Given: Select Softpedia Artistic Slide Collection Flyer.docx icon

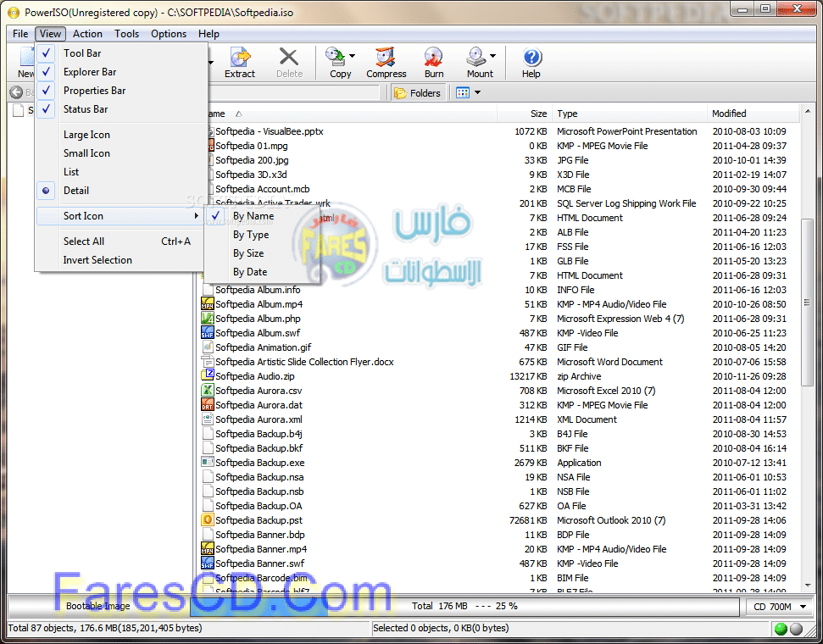Looking at the screenshot, I should pos(208,362).
